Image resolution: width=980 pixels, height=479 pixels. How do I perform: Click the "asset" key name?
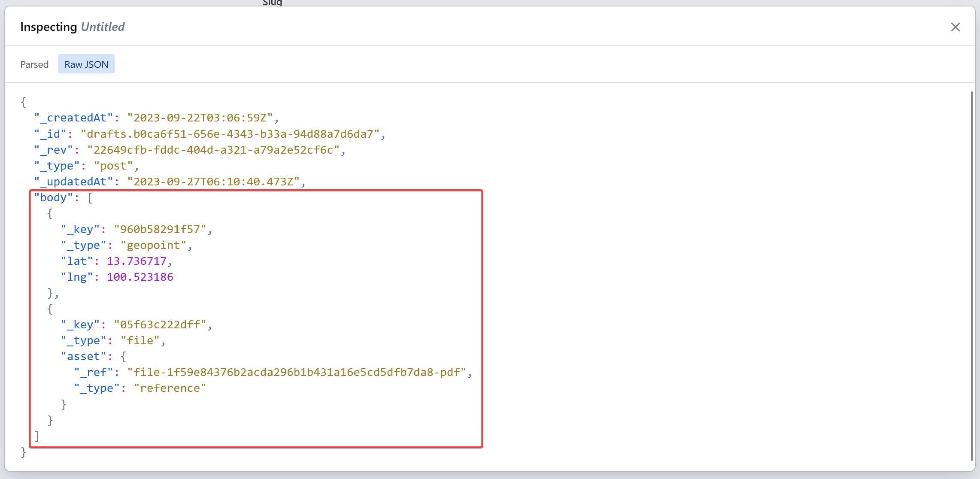[x=83, y=357]
